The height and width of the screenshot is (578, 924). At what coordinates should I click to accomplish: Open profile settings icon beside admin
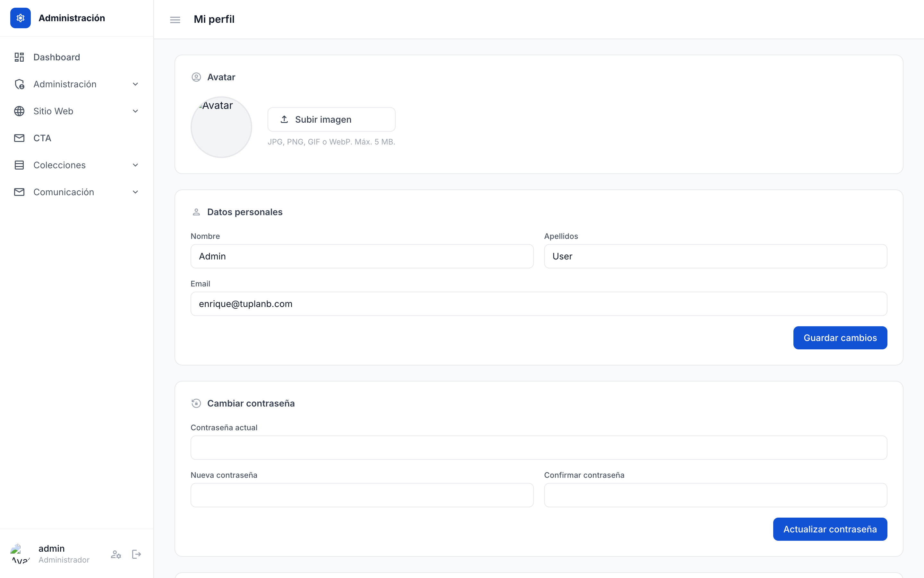[116, 554]
